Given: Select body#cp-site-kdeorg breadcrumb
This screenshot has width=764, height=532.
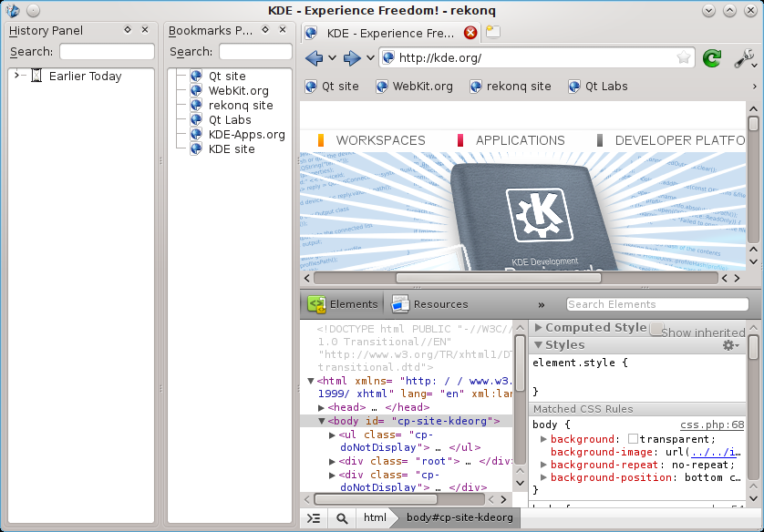Looking at the screenshot, I should point(459,517).
